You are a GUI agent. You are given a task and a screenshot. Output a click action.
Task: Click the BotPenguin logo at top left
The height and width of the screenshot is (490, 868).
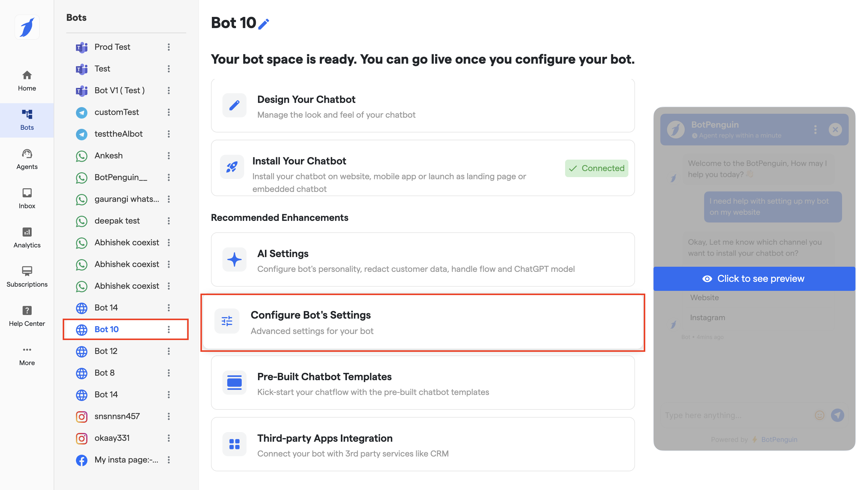click(27, 27)
